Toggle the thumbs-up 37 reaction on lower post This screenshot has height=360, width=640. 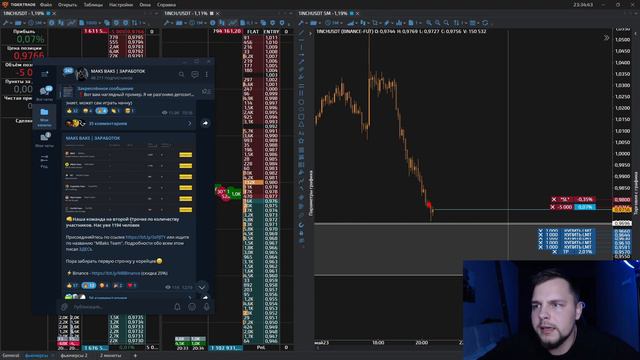(x=72, y=285)
